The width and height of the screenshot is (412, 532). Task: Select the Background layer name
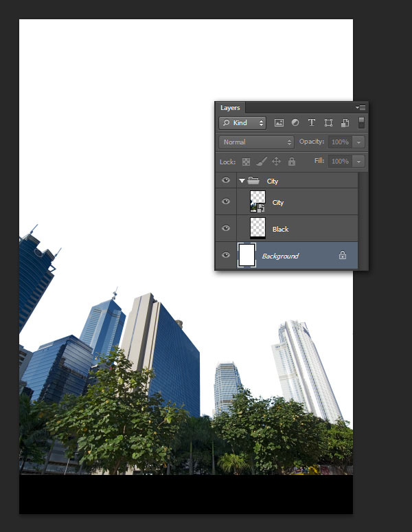[x=280, y=256]
